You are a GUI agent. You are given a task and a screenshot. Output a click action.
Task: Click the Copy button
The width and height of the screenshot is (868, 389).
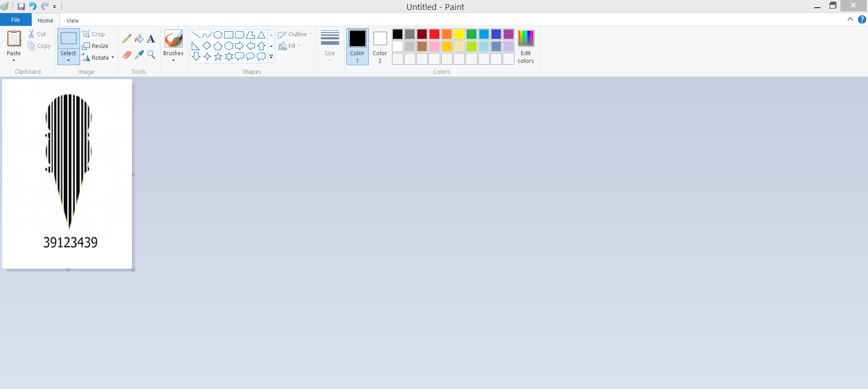tap(39, 46)
